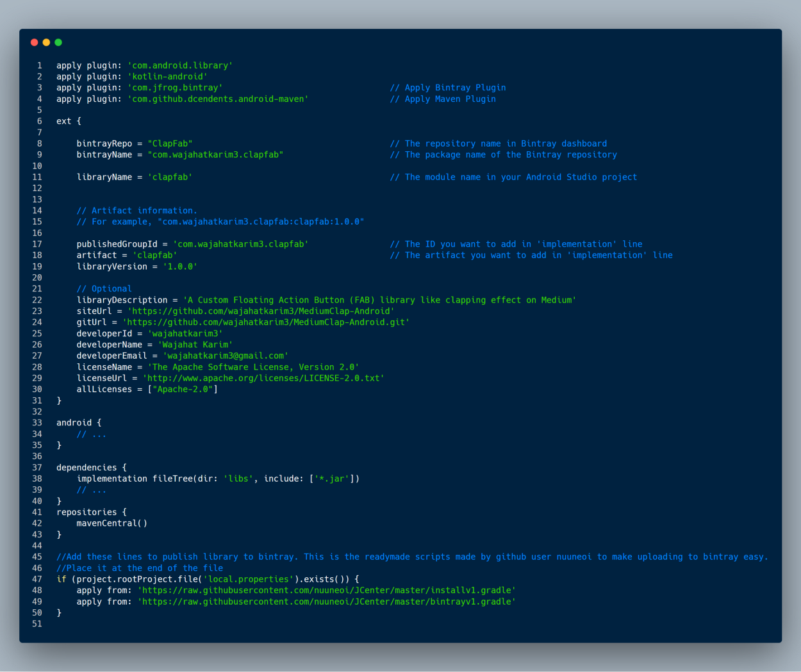Click the mavenCentral() call
801x672 pixels.
click(112, 523)
